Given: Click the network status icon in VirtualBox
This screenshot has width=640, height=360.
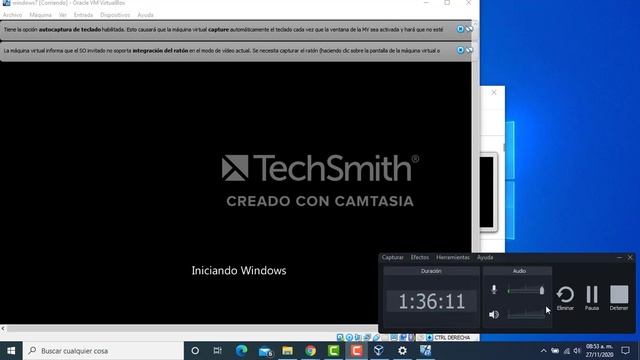Looking at the screenshot, I should (x=366, y=338).
